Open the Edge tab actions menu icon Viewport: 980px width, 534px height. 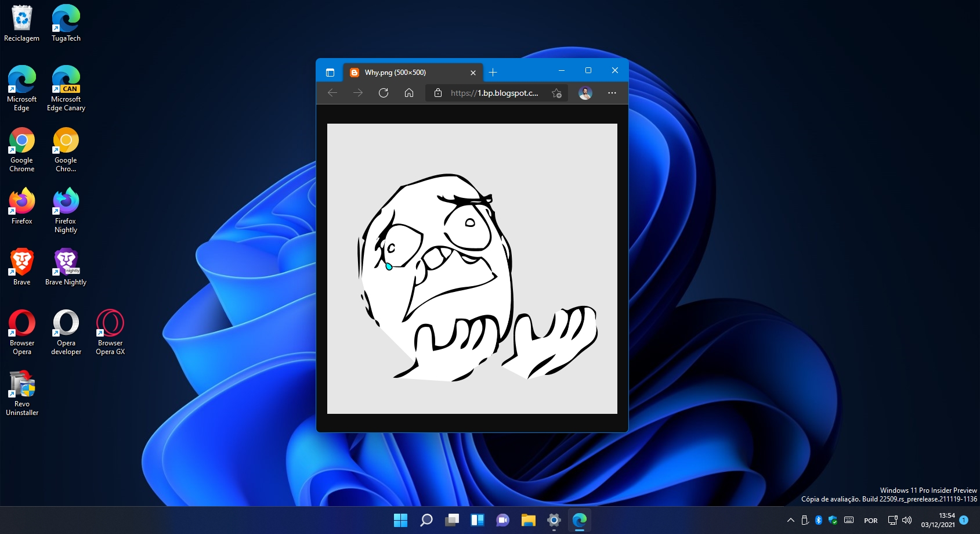click(330, 73)
